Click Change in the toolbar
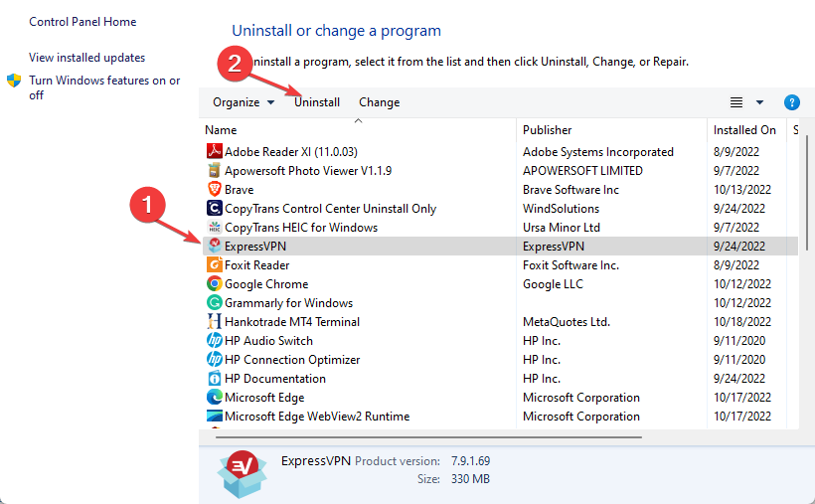This screenshot has width=815, height=504. tap(379, 102)
